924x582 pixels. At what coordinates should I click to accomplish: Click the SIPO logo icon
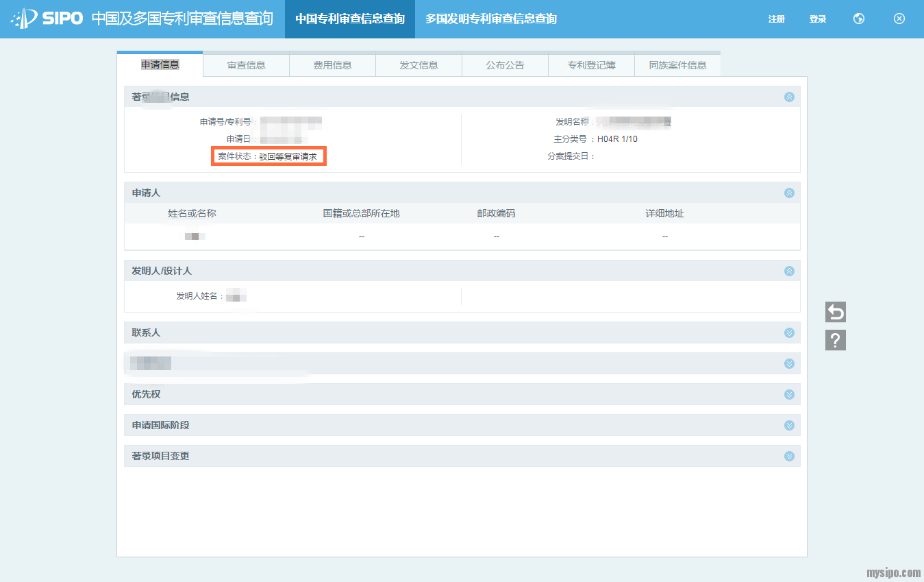click(x=25, y=19)
